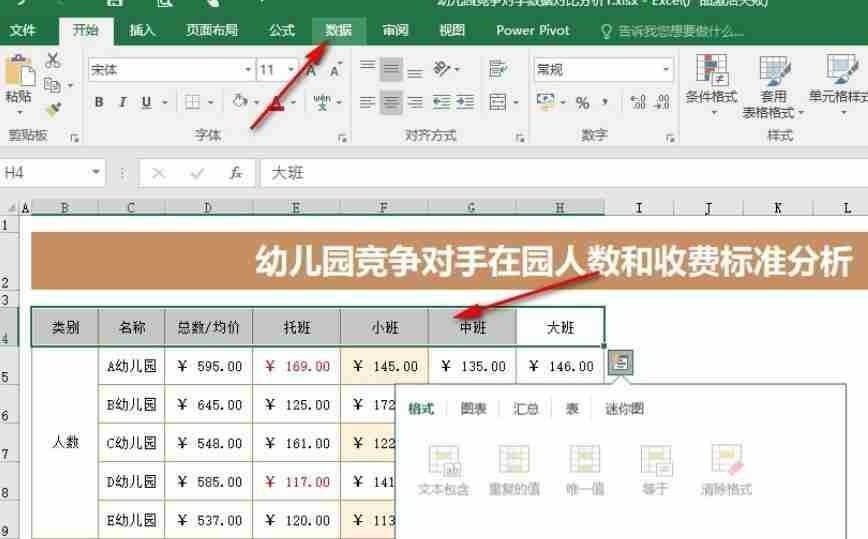Select Bottom Align icon
Image resolution: width=868 pixels, height=539 pixels.
tap(415, 71)
